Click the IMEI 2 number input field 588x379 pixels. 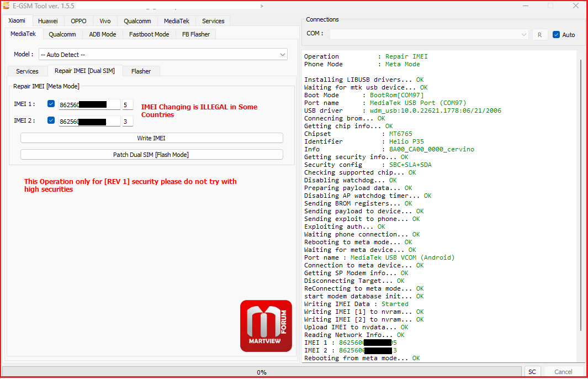89,121
